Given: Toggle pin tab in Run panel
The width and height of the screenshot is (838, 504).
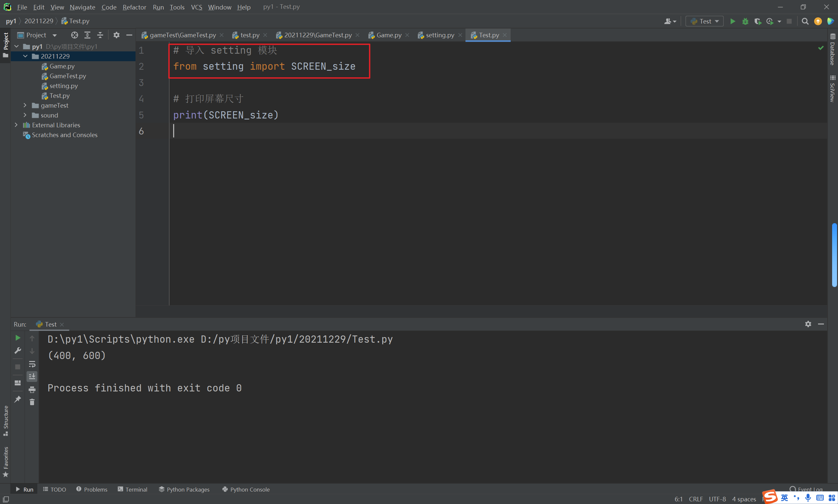Looking at the screenshot, I should (x=18, y=399).
